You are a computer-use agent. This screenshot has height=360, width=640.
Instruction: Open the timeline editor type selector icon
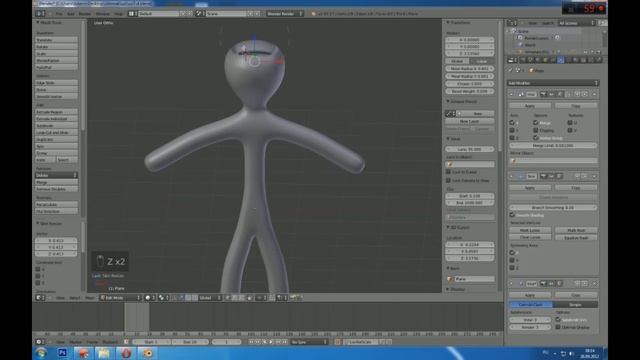pos(40,342)
